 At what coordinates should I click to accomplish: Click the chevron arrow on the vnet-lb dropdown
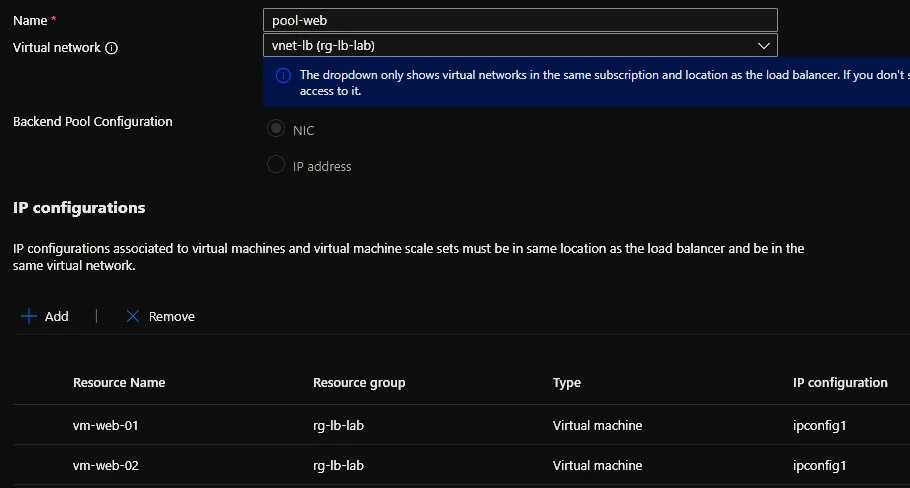pos(764,45)
